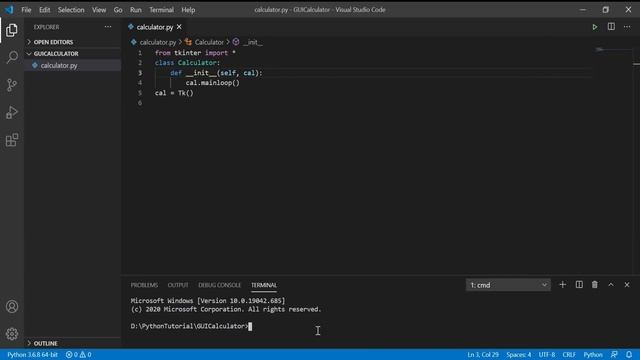Select the calculator.py editor tab
This screenshot has height=360, width=640.
(154, 27)
